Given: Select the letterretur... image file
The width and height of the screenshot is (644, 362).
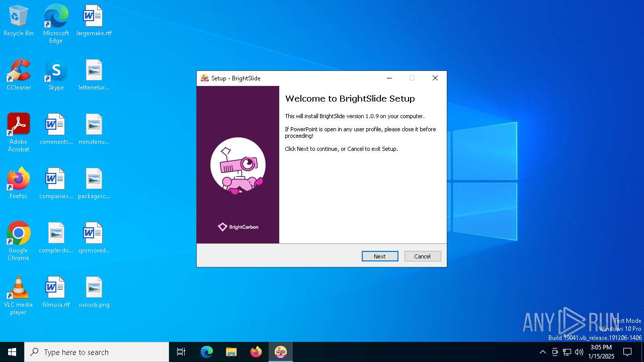Looking at the screenshot, I should (94, 75).
